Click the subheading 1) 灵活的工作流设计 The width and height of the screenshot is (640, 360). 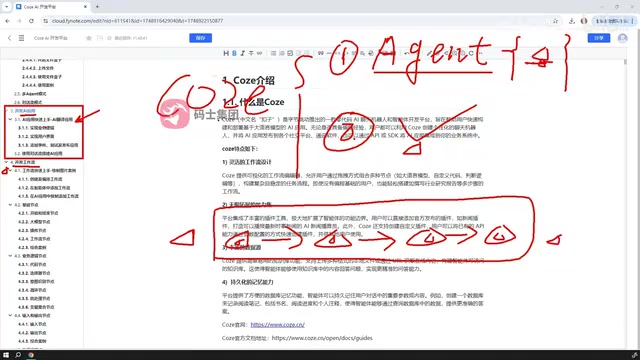(247, 162)
